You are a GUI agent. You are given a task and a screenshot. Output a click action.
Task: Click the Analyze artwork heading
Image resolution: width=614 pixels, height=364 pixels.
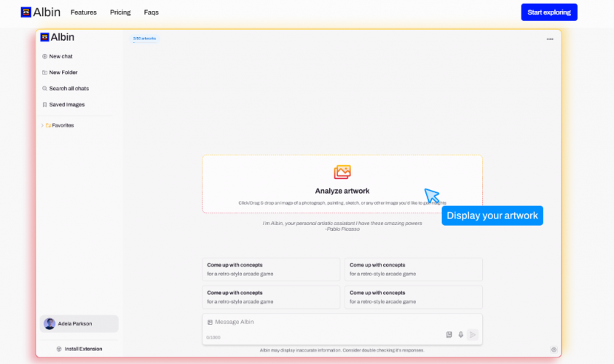(342, 191)
